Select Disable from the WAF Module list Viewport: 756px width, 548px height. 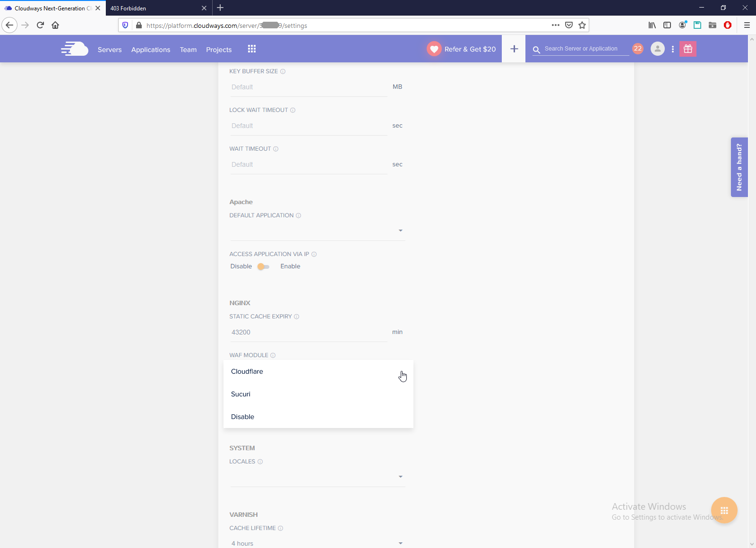pyautogui.click(x=318, y=417)
